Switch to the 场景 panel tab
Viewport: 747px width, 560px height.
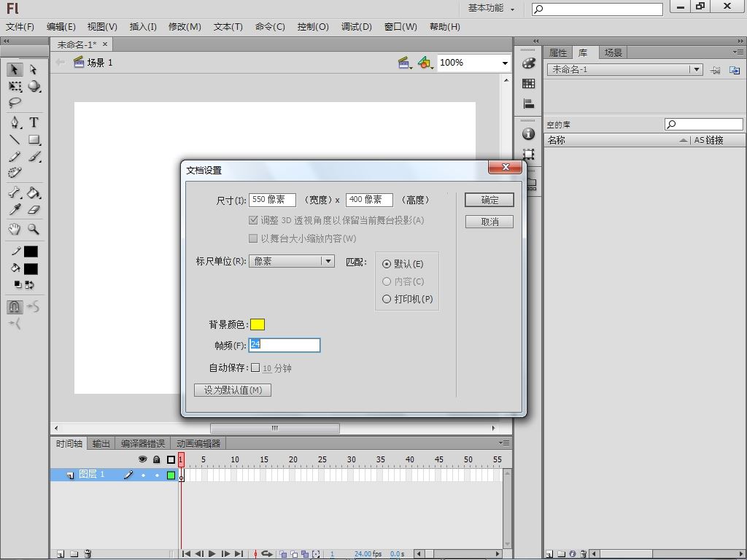[x=613, y=52]
